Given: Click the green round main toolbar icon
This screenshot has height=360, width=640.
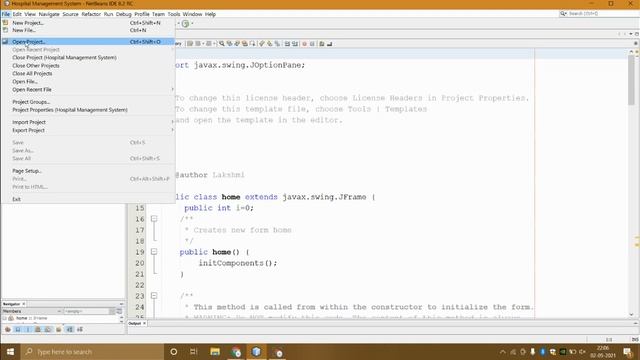Looking at the screenshot, I should [x=185, y=23].
